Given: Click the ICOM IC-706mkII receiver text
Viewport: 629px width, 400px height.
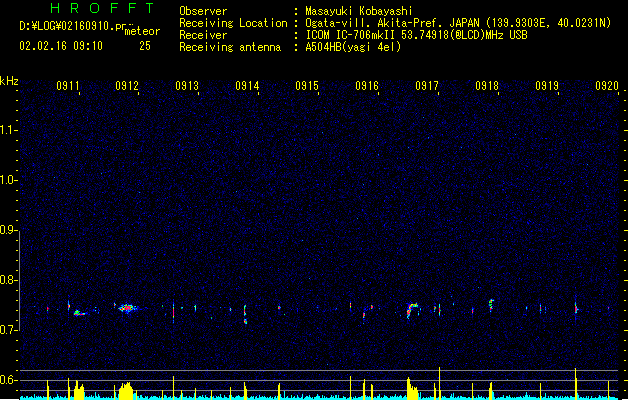Looking at the screenshot, I should [x=416, y=35].
